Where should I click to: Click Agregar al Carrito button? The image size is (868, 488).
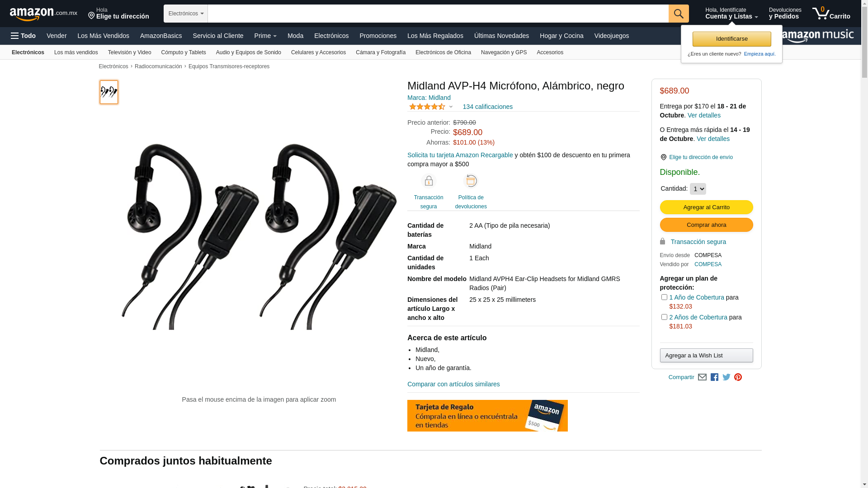[x=706, y=207]
